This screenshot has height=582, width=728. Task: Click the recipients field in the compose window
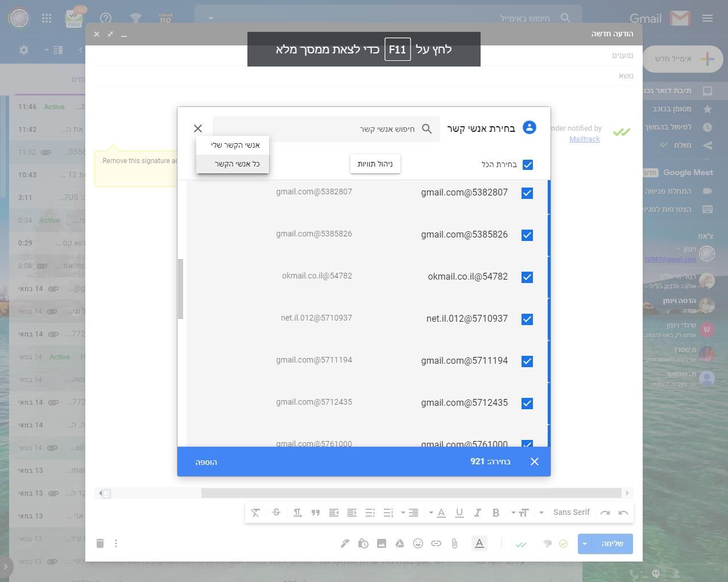[x=364, y=55]
